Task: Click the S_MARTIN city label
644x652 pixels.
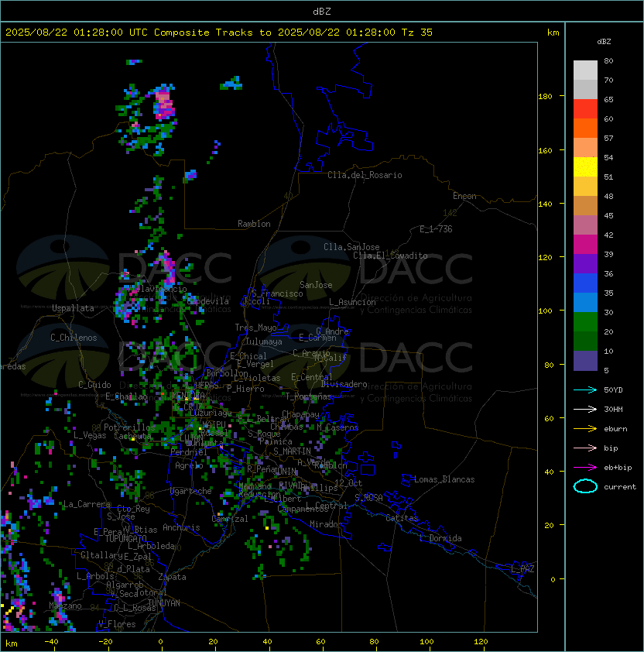Action: coord(292,451)
